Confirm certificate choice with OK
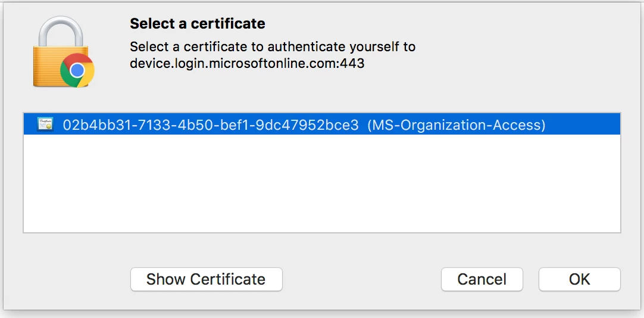 pyautogui.click(x=580, y=279)
